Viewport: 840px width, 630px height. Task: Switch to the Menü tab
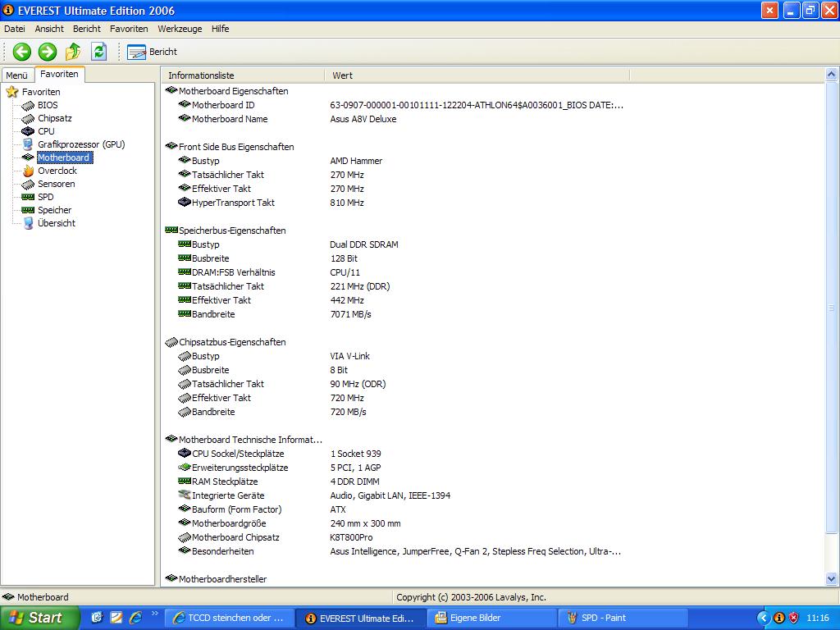click(x=16, y=75)
